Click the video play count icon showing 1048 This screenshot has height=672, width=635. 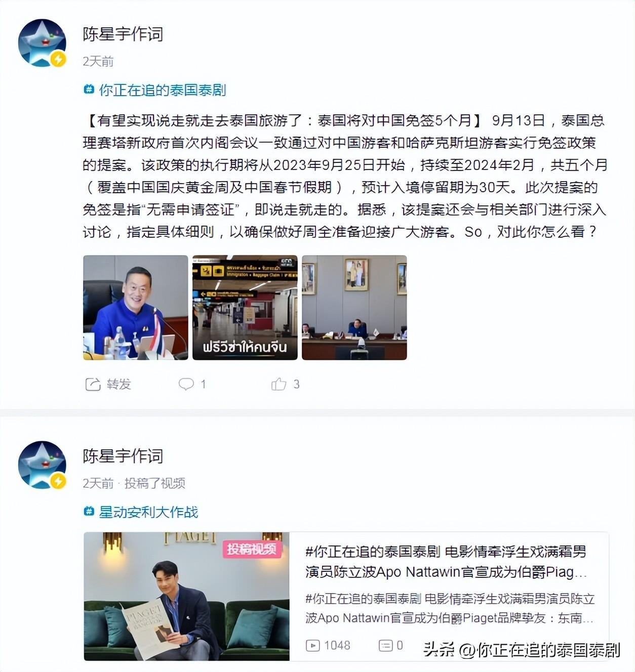(x=312, y=646)
